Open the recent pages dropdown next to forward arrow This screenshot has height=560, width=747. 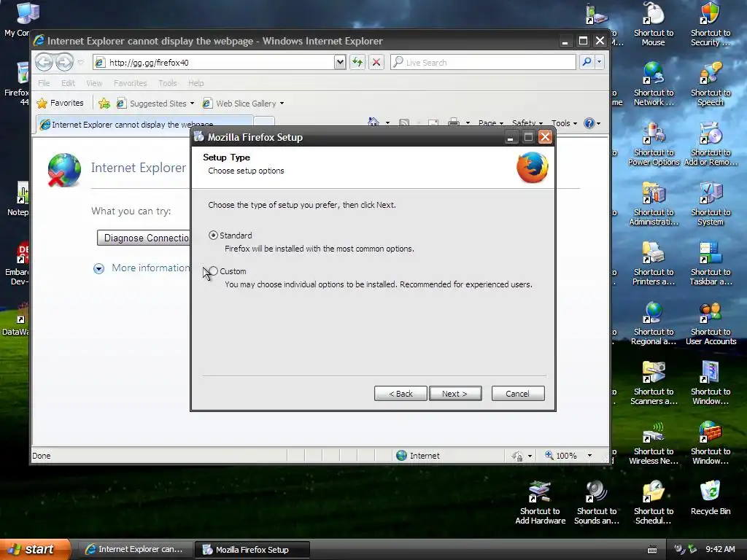pos(80,63)
